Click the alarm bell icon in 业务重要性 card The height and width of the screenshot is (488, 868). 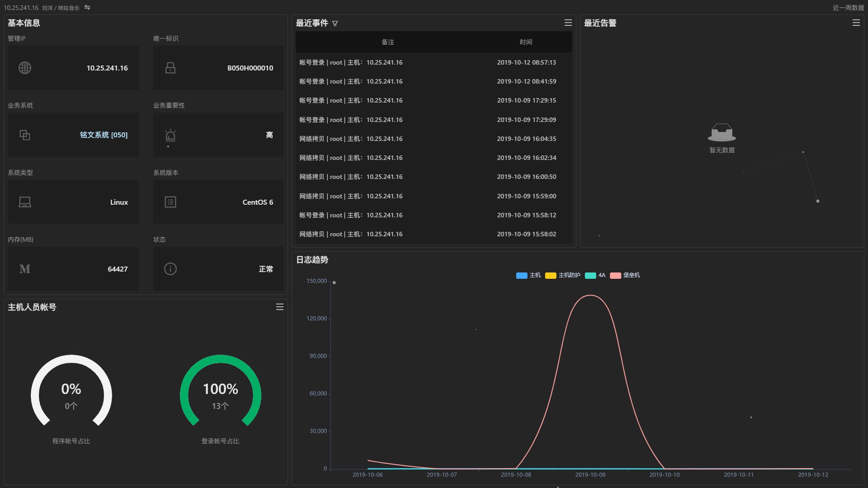pyautogui.click(x=170, y=136)
